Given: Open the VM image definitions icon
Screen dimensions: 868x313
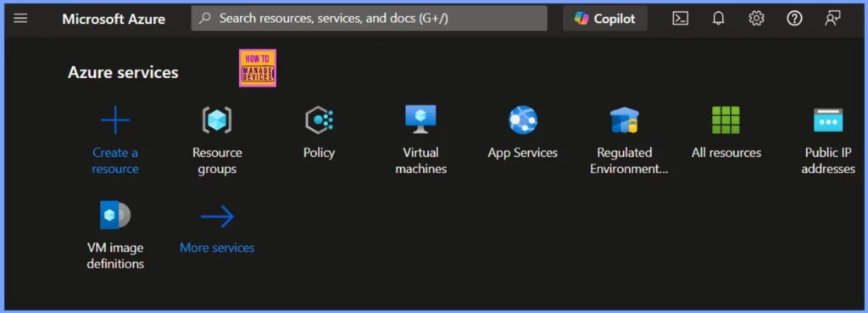Looking at the screenshot, I should 115,215.
